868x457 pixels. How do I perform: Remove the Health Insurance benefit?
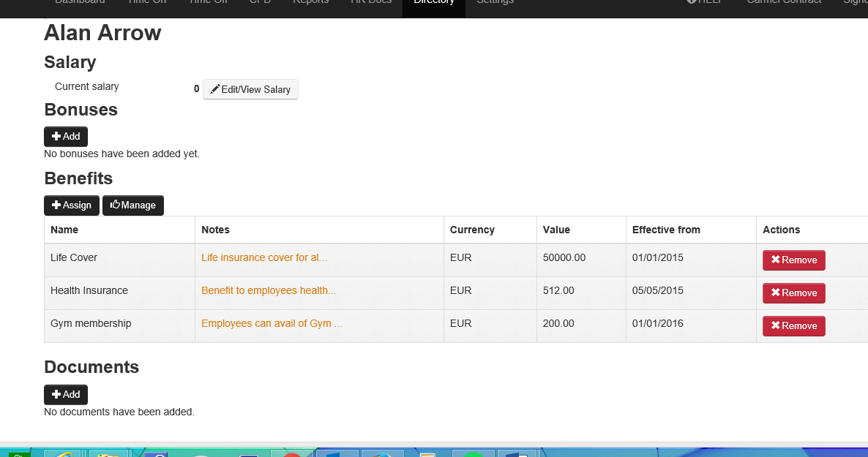coord(793,293)
